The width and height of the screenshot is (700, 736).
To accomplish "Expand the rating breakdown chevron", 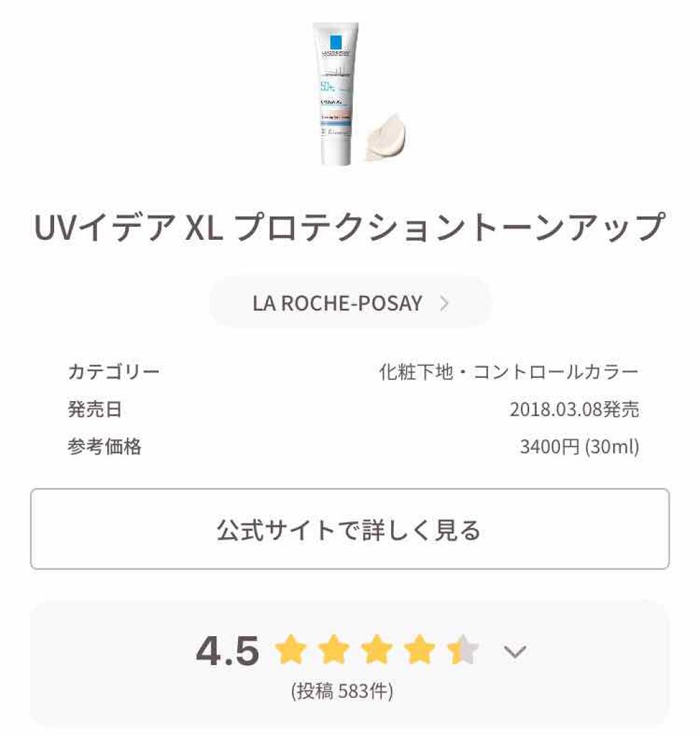I will pyautogui.click(x=515, y=651).
